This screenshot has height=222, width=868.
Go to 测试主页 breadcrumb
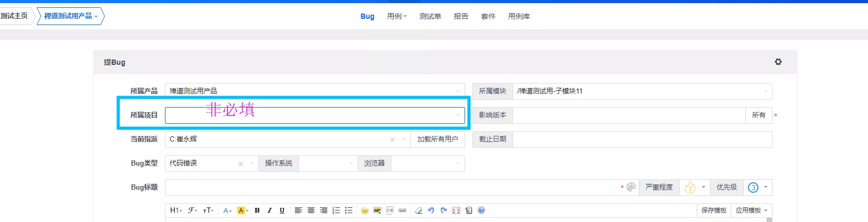coord(14,16)
